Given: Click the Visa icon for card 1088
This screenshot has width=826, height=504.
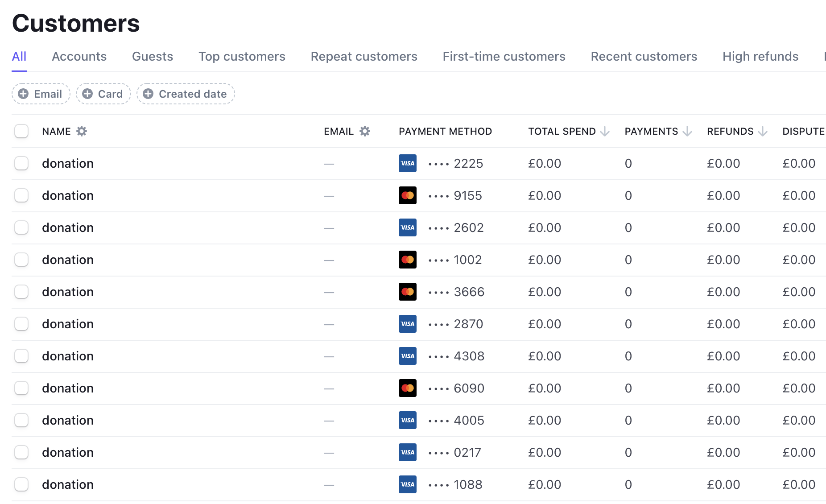Looking at the screenshot, I should pyautogui.click(x=407, y=484).
